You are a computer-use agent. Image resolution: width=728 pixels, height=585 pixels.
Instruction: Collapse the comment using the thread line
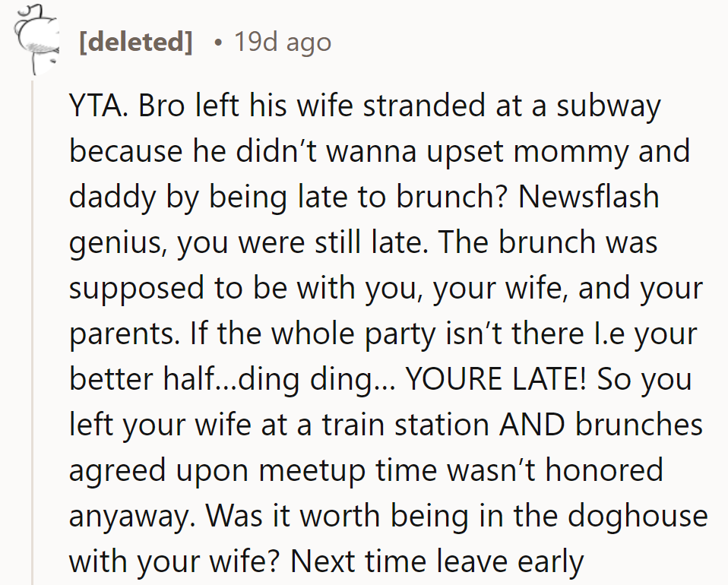33,327
